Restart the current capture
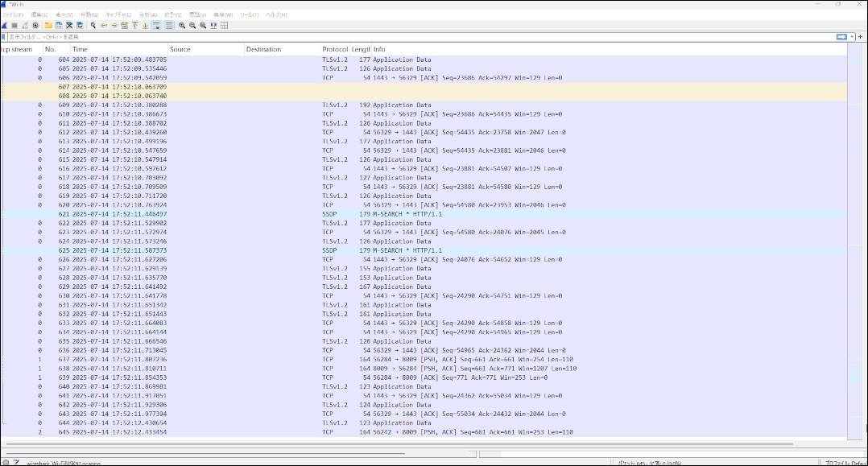This screenshot has width=868, height=466. (x=25, y=26)
